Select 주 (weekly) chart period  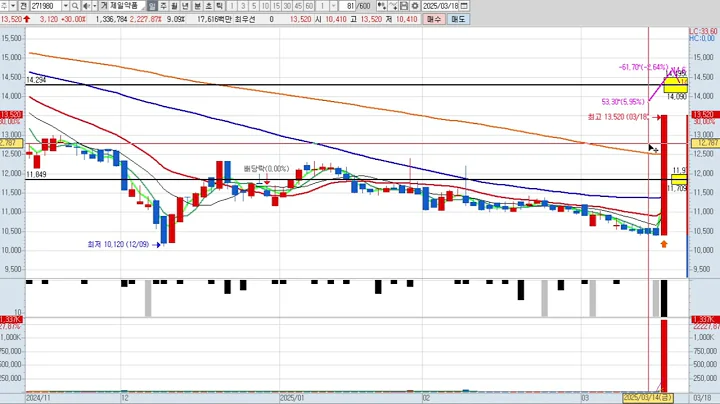[x=163, y=6]
